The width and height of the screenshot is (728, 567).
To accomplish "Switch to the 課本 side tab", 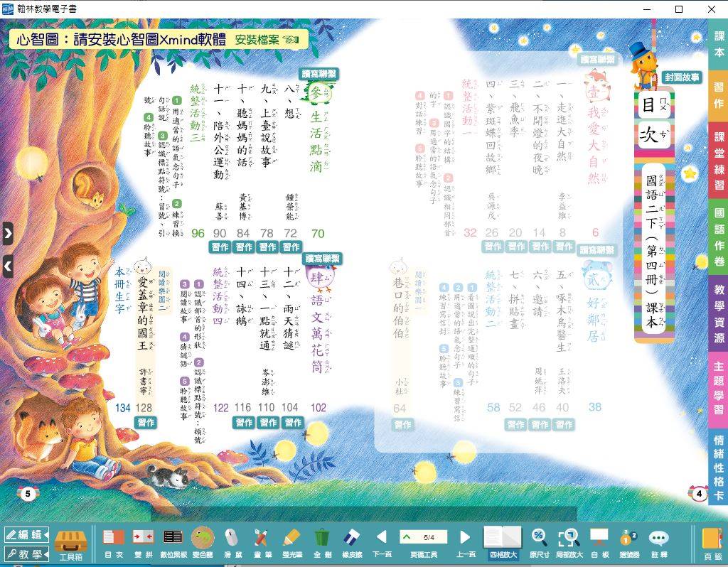I will point(719,45).
